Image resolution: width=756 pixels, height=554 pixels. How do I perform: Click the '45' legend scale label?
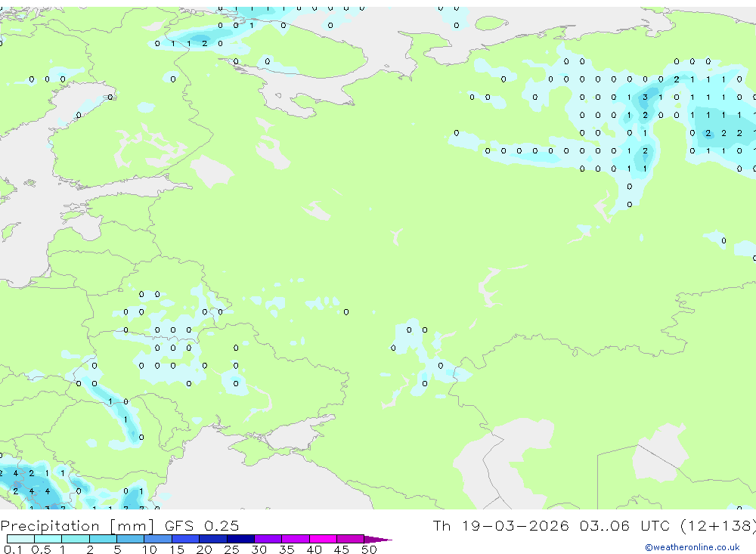342,549
